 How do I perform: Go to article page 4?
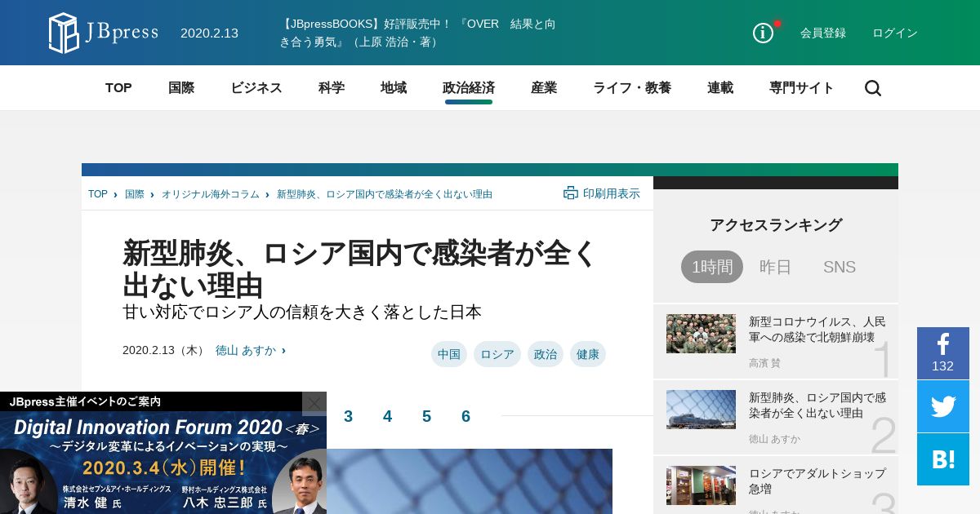coord(387,416)
